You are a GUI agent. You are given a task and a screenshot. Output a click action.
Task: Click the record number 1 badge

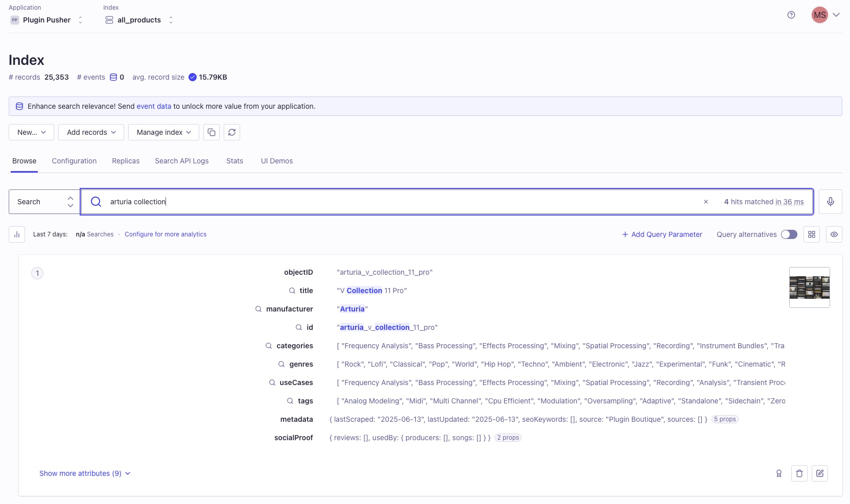click(37, 273)
